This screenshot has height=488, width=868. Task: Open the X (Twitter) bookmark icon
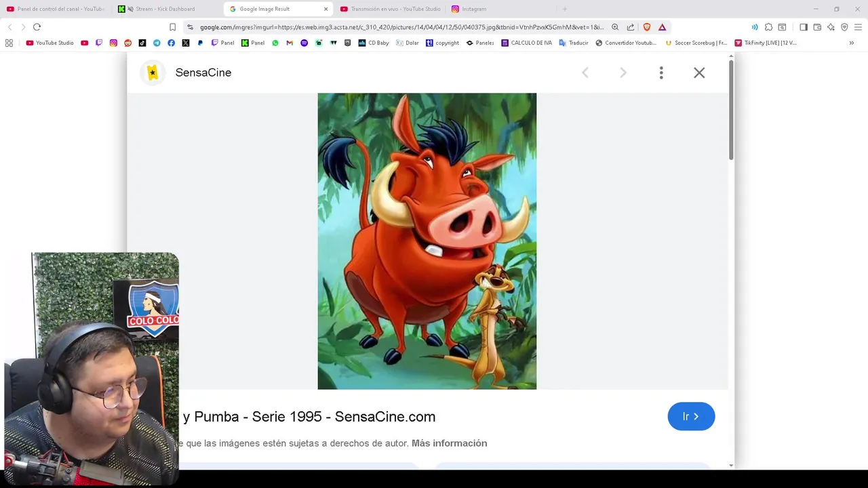[185, 43]
